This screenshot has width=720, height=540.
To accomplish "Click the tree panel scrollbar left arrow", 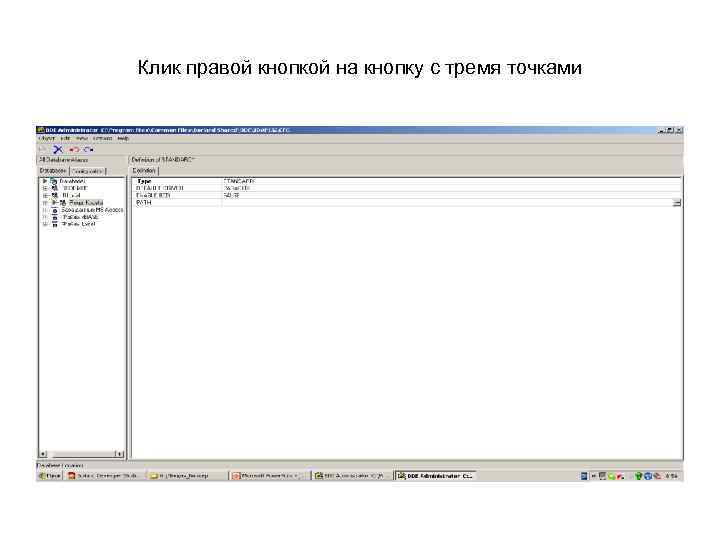I will click(43, 454).
